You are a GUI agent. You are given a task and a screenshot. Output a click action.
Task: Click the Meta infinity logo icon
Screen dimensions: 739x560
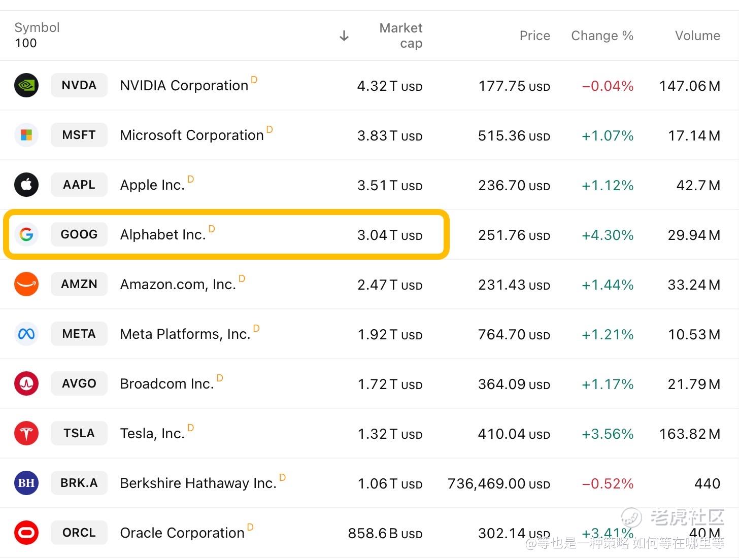click(x=26, y=334)
